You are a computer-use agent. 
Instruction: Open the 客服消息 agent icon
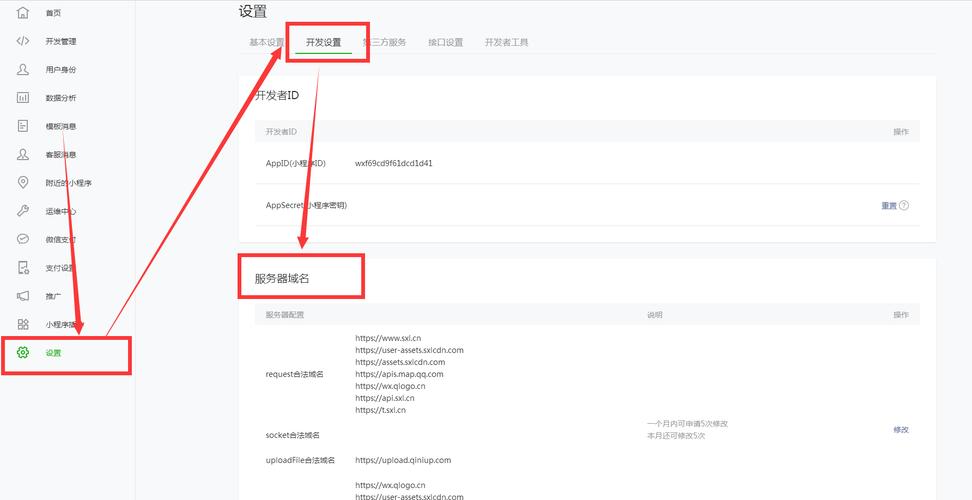click(x=23, y=154)
